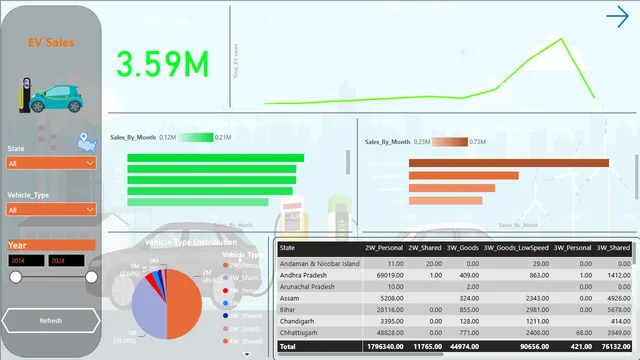Click the year end field showing 2024
Screen dimensions: 640x360
[67, 260]
